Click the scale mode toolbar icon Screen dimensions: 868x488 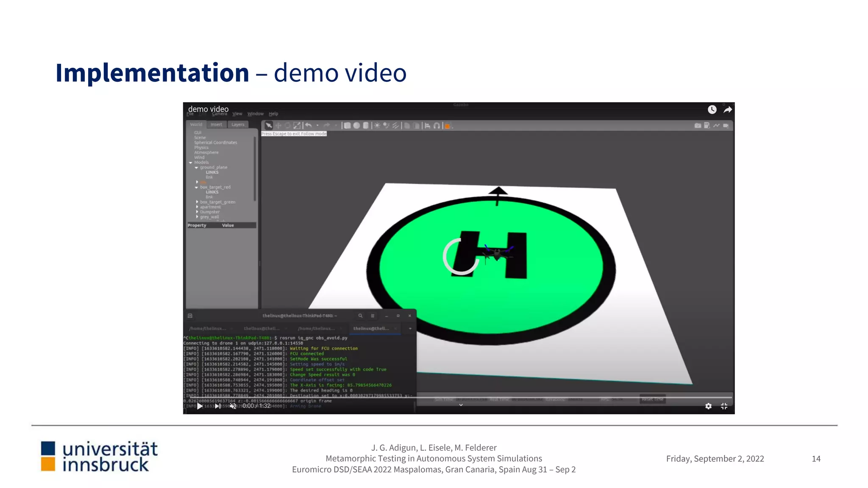297,125
